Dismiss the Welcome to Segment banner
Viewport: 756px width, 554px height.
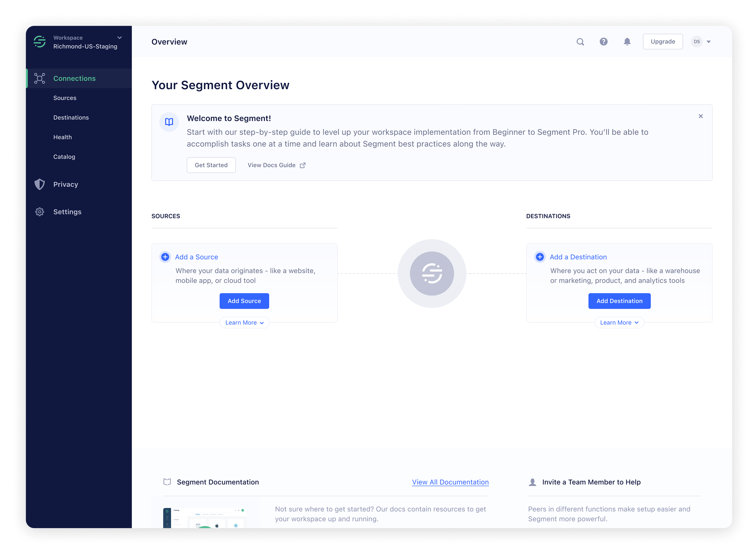click(701, 116)
